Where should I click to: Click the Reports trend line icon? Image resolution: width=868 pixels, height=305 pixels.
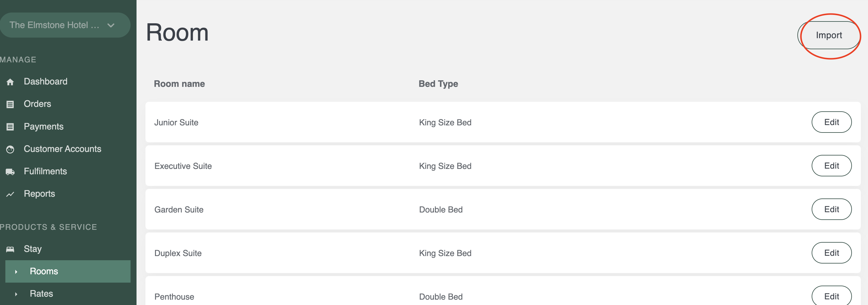pyautogui.click(x=10, y=194)
